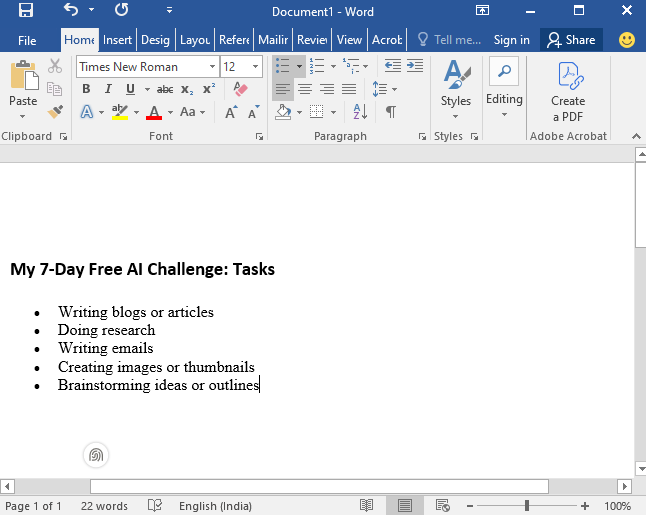This screenshot has width=646, height=515.
Task: Toggle the bullet list button
Action: pyautogui.click(x=283, y=66)
